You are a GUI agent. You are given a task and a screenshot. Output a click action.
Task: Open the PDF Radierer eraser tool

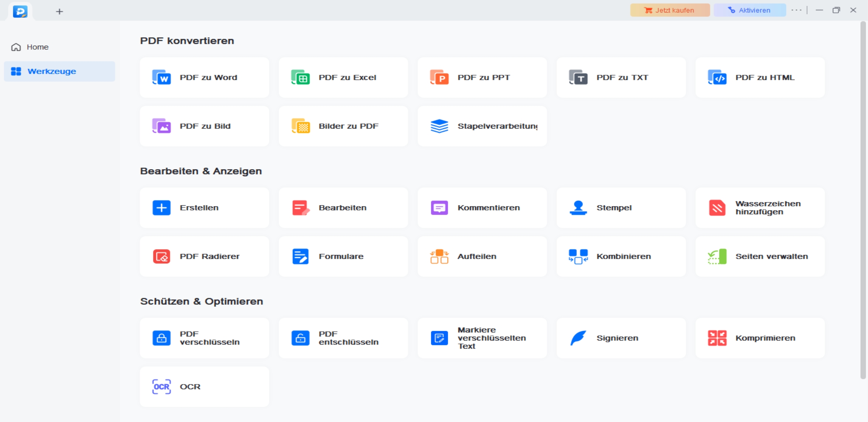tap(204, 257)
